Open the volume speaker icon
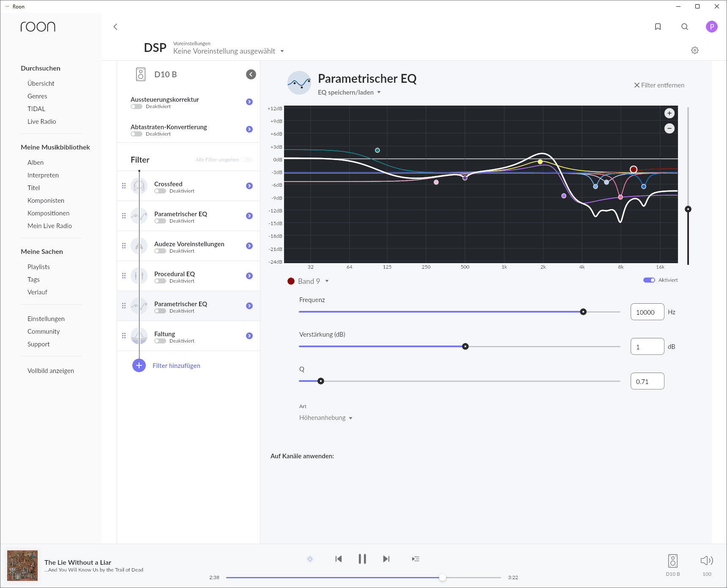The height and width of the screenshot is (588, 727). (x=707, y=561)
